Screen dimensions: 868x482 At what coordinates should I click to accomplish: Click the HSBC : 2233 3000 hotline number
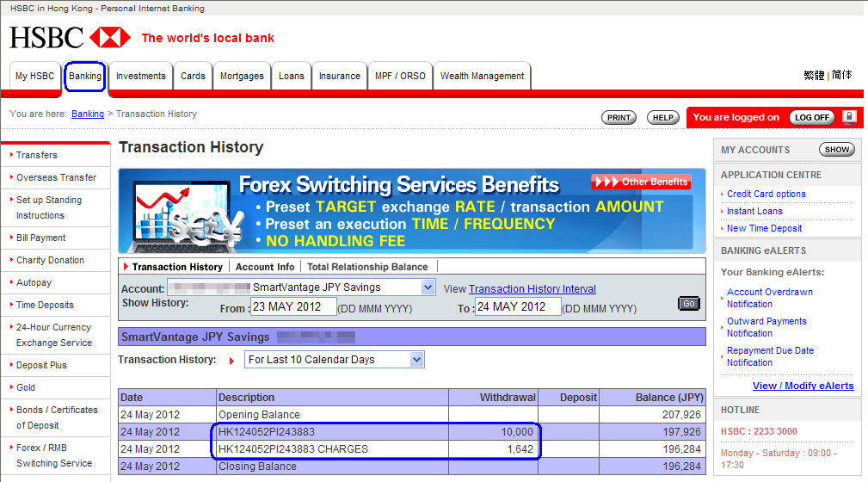coord(759,431)
